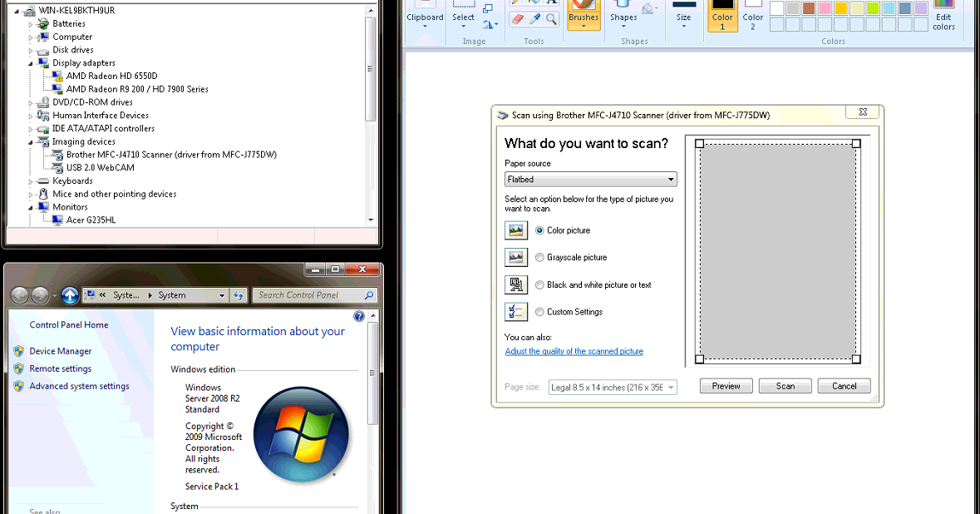
Task: Open Remote settings link
Action: pyautogui.click(x=61, y=369)
